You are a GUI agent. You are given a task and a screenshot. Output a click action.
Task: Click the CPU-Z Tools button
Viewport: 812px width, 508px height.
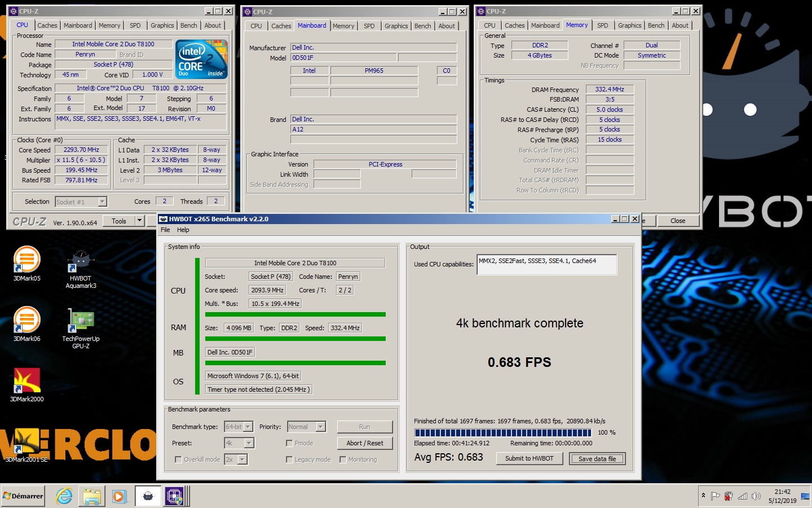pyautogui.click(x=119, y=221)
